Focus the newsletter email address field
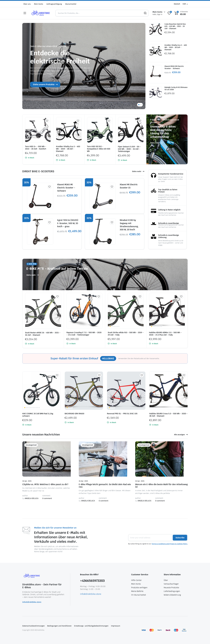Image resolution: width=210 pixels, height=644 pixels. pos(150,537)
